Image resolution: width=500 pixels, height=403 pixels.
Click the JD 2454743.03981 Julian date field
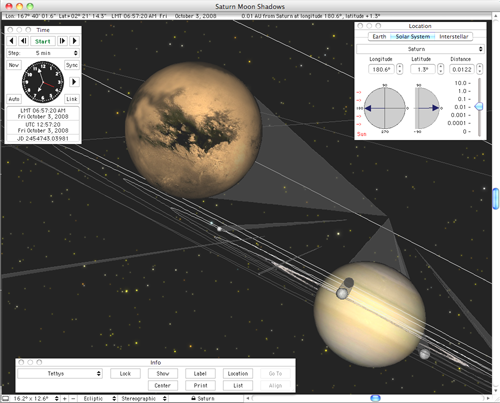coord(43,138)
